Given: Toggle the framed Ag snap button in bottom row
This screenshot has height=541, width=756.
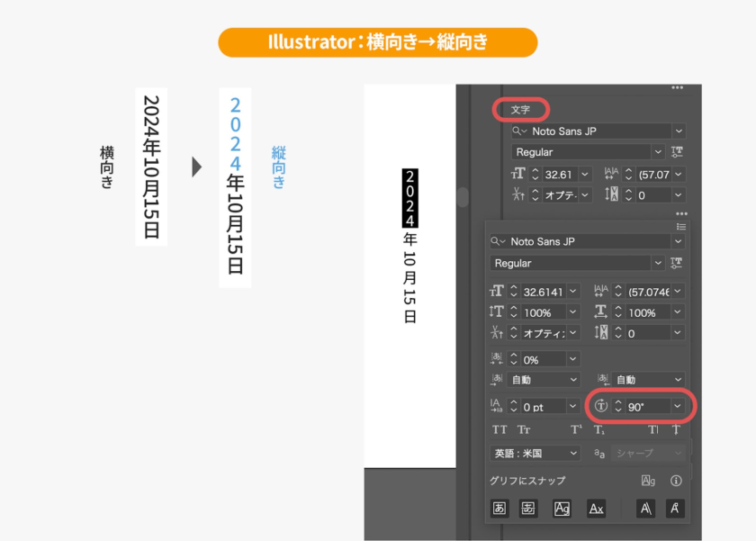Looking at the screenshot, I should point(562,509).
